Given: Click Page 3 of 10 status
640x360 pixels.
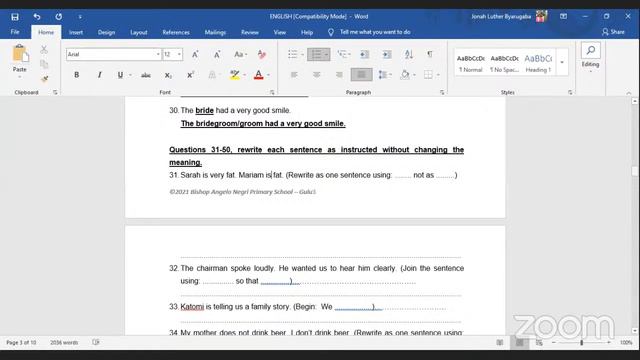Looking at the screenshot, I should coord(21,342).
